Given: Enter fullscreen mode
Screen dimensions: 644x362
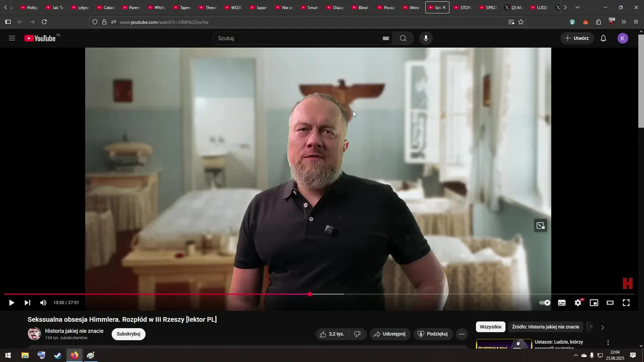Looking at the screenshot, I should (626, 303).
